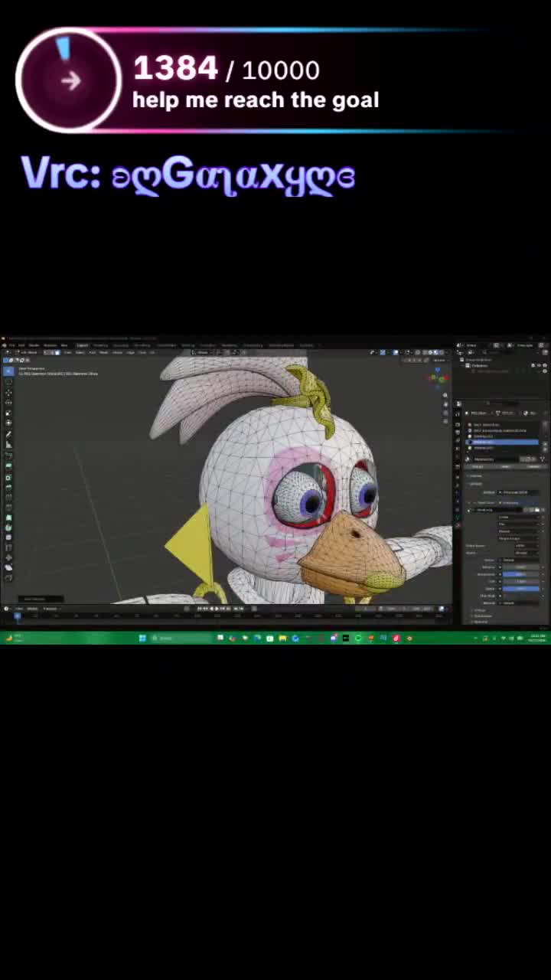Viewport: 551px width, 980px height.
Task: Toggle perspective/orthographic view icon
Action: (445, 421)
